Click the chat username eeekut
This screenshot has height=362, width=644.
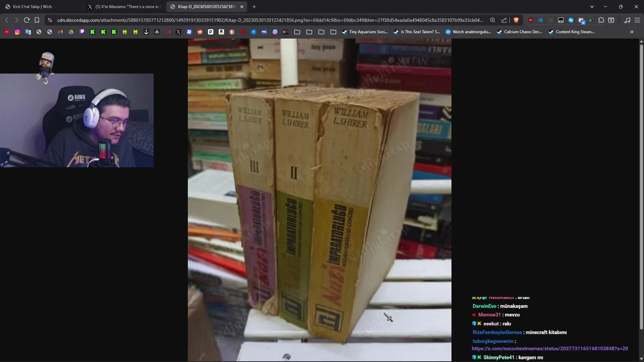click(491, 324)
